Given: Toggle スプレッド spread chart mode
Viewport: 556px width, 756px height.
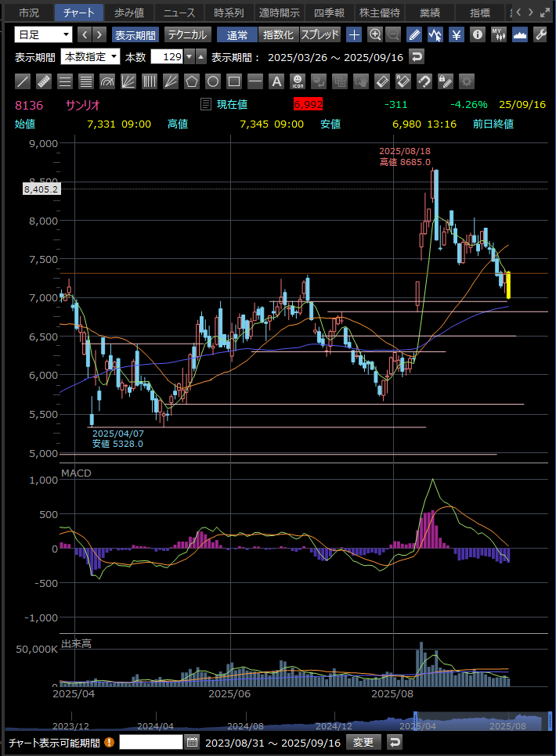Looking at the screenshot, I should (x=320, y=34).
